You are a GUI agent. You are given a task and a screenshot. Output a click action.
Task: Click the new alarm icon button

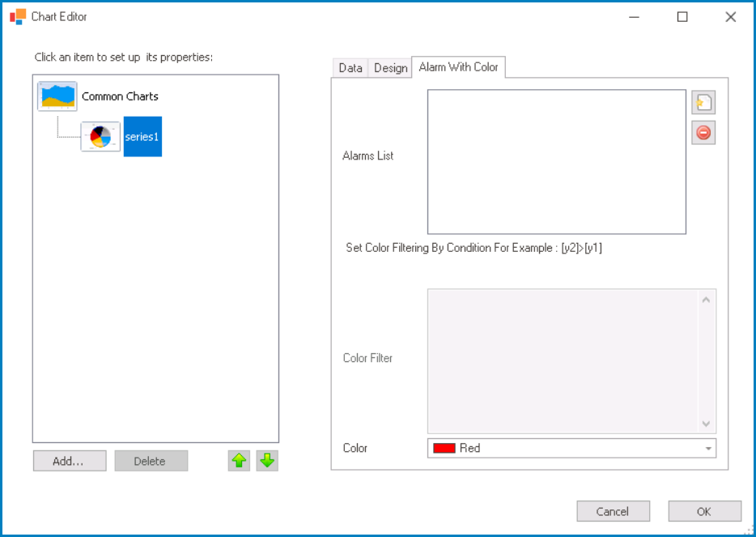(x=703, y=103)
